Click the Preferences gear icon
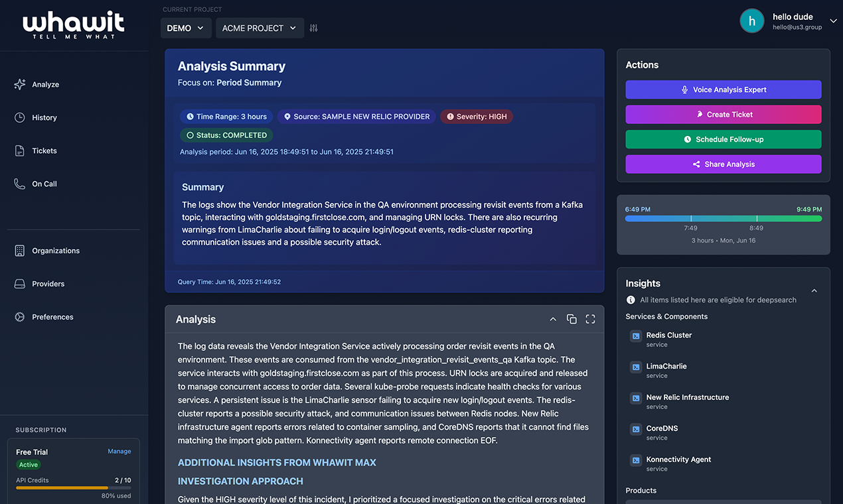Screen dimensions: 843x504 (20, 317)
